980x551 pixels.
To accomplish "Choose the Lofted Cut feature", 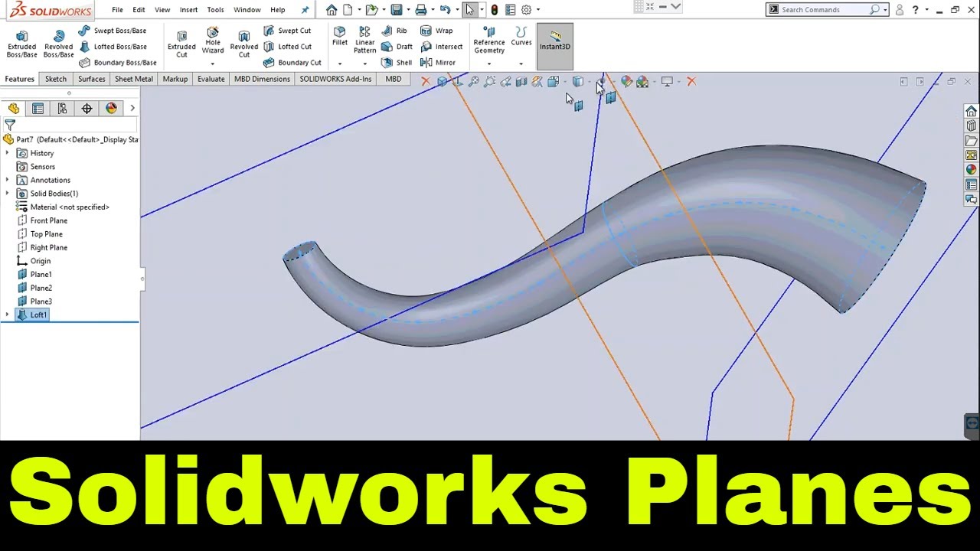I will [287, 47].
